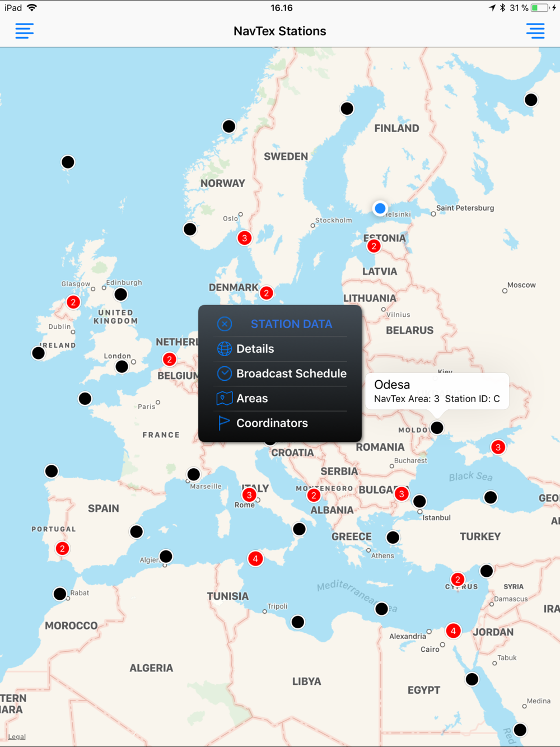Select the station marker near Syria

[x=486, y=571]
